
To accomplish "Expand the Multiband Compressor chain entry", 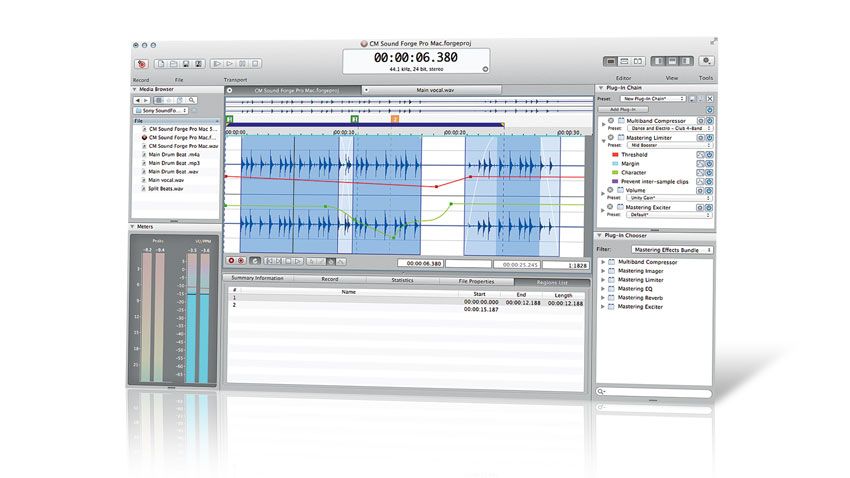I will click(x=603, y=124).
